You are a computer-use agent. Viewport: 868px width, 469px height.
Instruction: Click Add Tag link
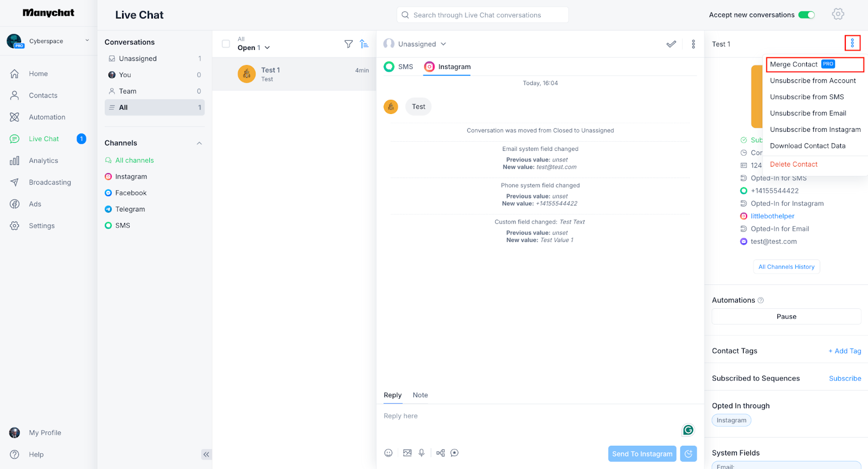pyautogui.click(x=845, y=351)
